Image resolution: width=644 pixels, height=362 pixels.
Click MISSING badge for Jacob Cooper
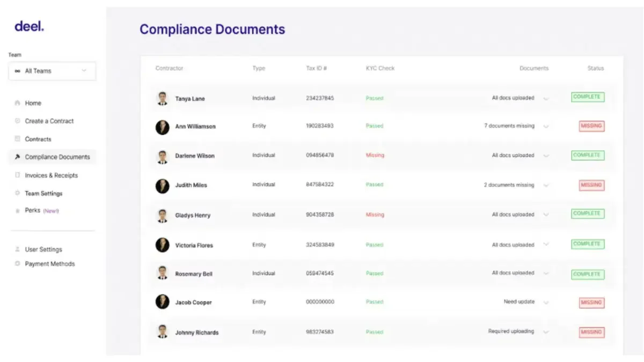tap(591, 302)
